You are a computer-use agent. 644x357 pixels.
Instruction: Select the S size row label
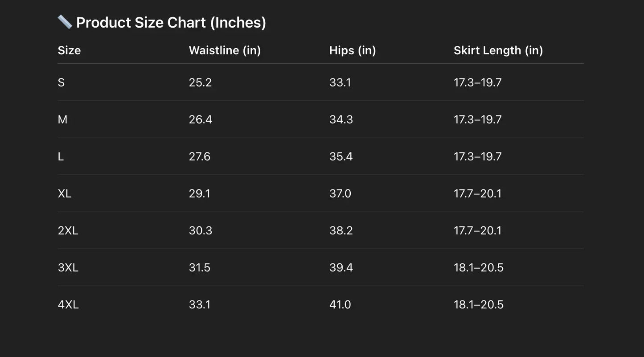pos(61,82)
